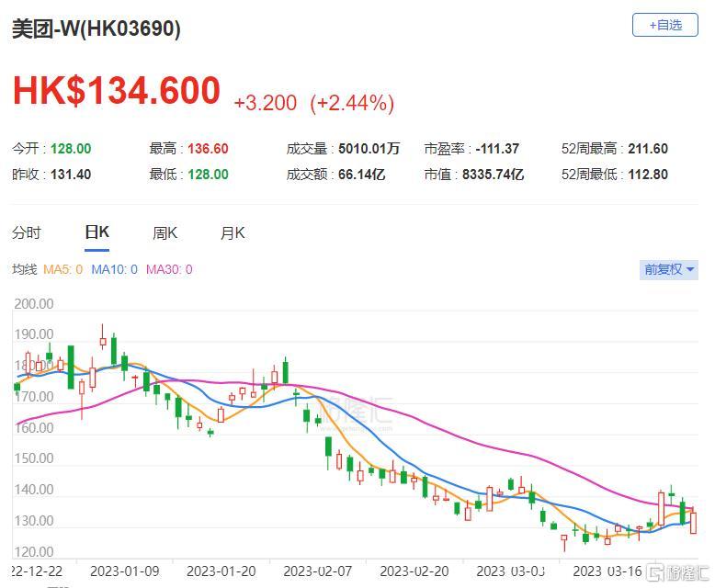Click the 140.00 y-axis label
This screenshot has height=588, width=715.
(34, 490)
